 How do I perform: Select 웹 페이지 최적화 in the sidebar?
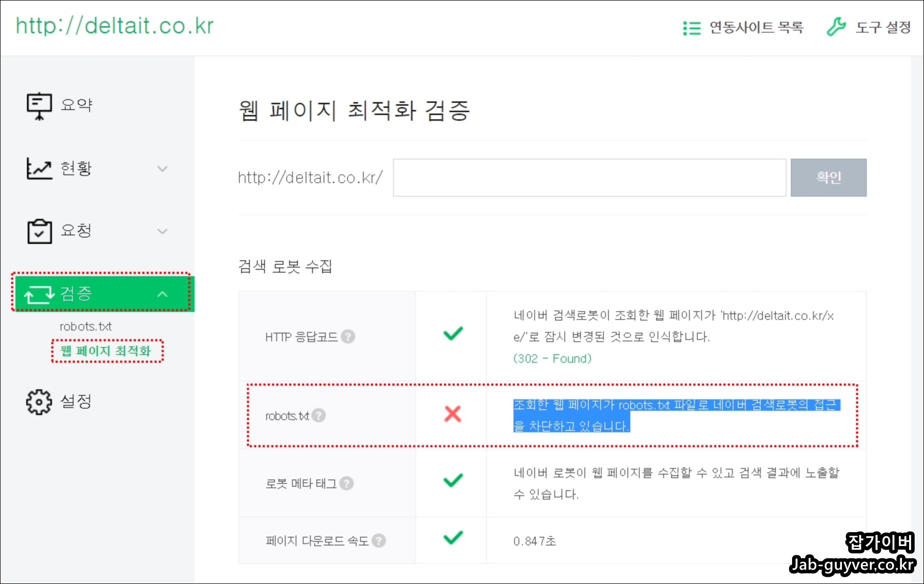(107, 351)
